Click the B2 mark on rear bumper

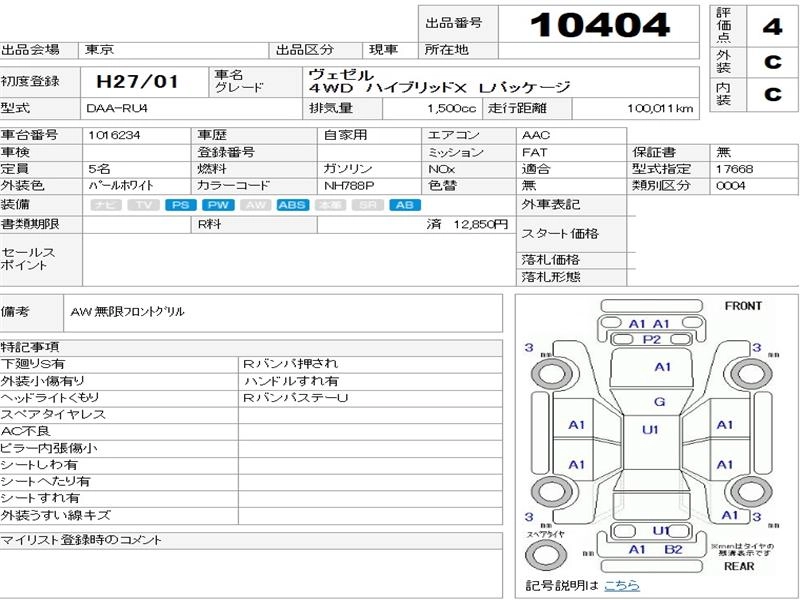[673, 550]
